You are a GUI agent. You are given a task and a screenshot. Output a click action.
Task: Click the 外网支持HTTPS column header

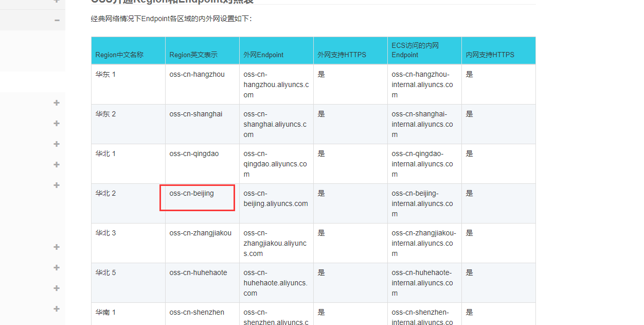pyautogui.click(x=342, y=55)
